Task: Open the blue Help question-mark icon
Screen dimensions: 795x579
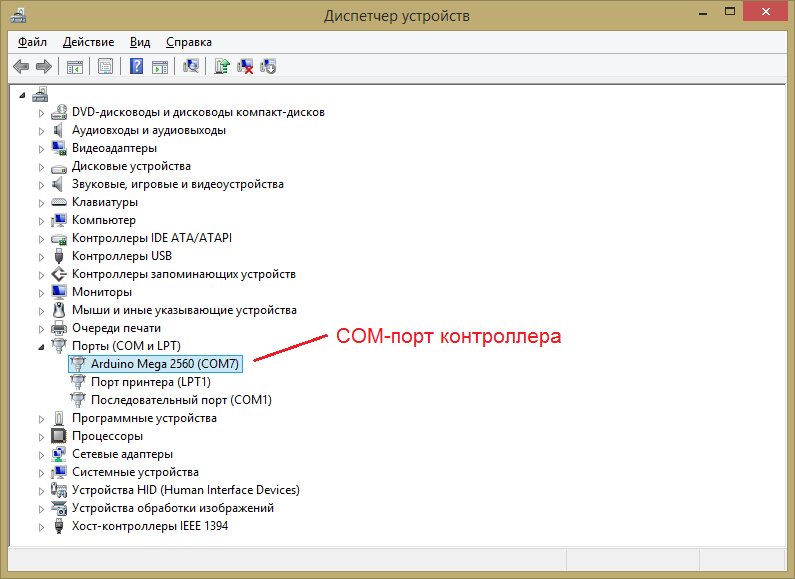Action: coord(136,66)
